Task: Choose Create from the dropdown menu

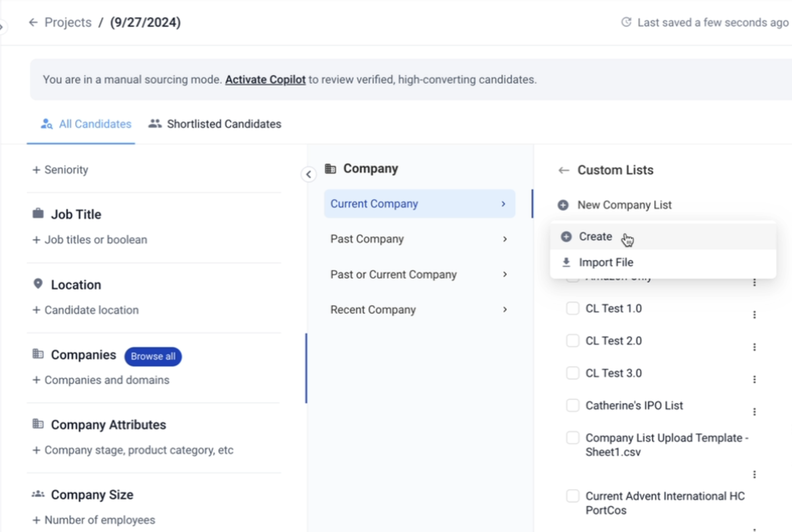Action: (595, 237)
